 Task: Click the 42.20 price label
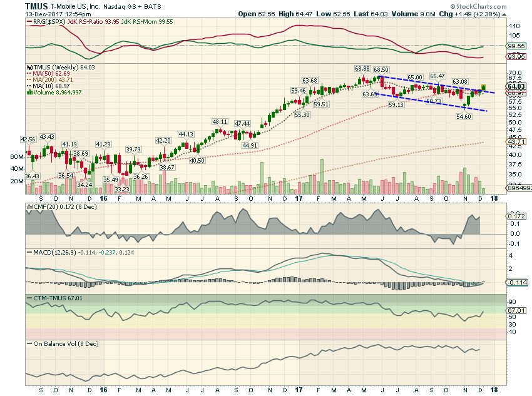(163, 140)
